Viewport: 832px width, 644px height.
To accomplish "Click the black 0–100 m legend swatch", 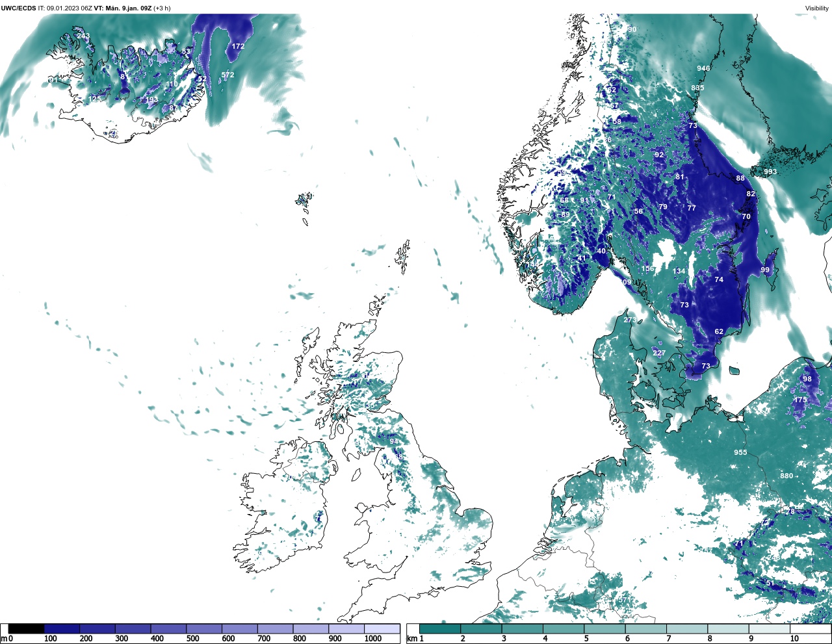I will (27, 628).
